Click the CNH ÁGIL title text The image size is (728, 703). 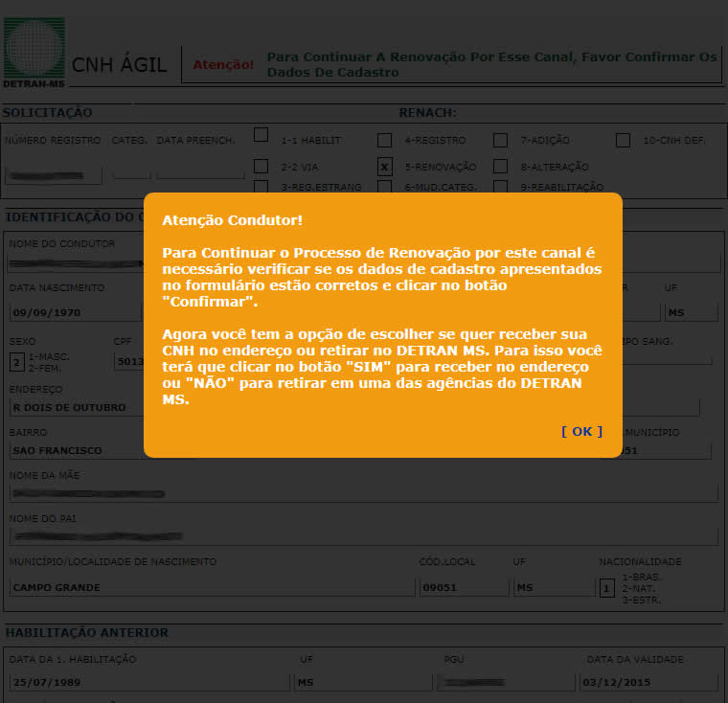click(x=120, y=64)
